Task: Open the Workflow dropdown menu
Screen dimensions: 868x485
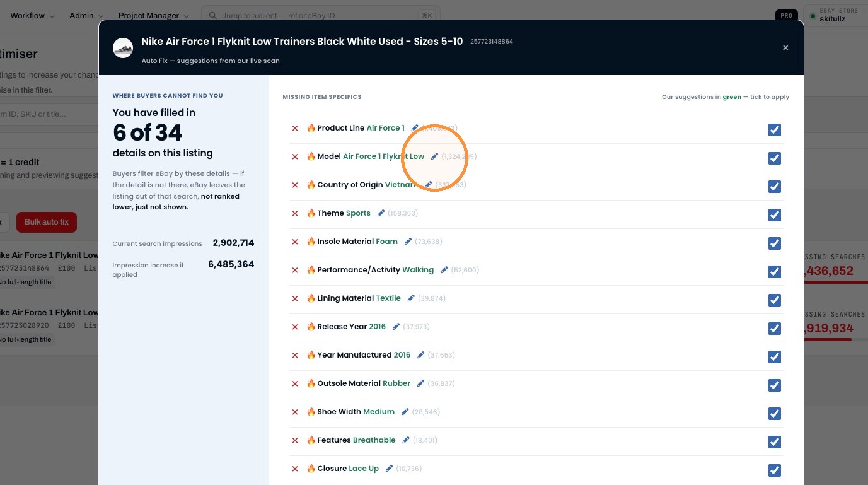Action: pyautogui.click(x=32, y=15)
